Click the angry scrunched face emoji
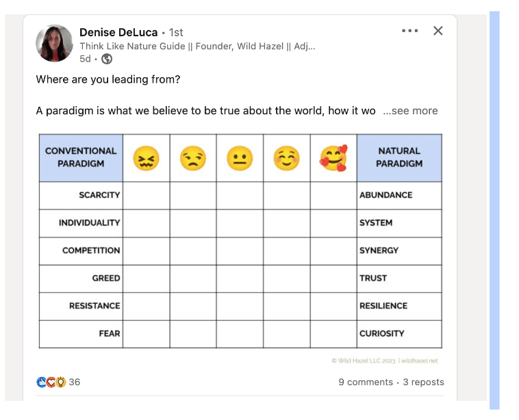 tap(146, 158)
